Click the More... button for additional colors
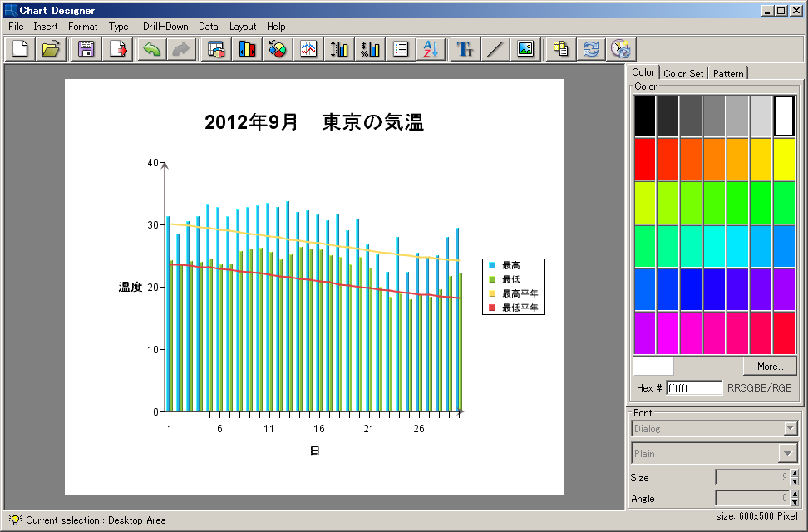 [770, 367]
